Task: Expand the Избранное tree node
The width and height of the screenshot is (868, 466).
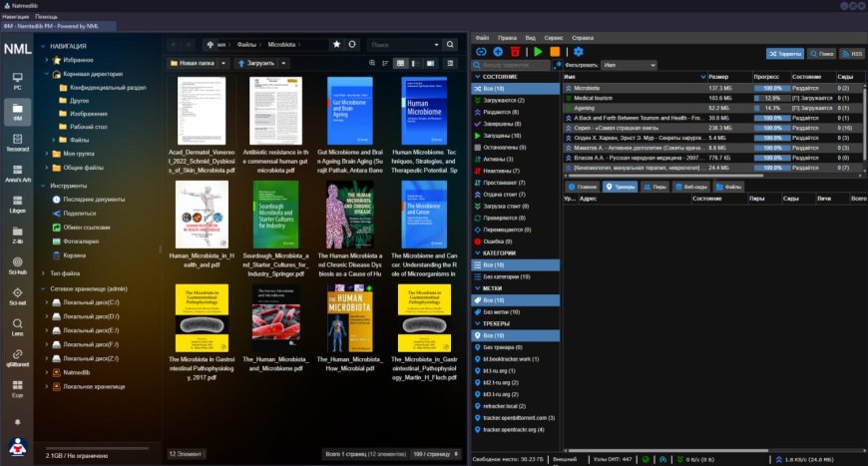Action: coord(47,60)
